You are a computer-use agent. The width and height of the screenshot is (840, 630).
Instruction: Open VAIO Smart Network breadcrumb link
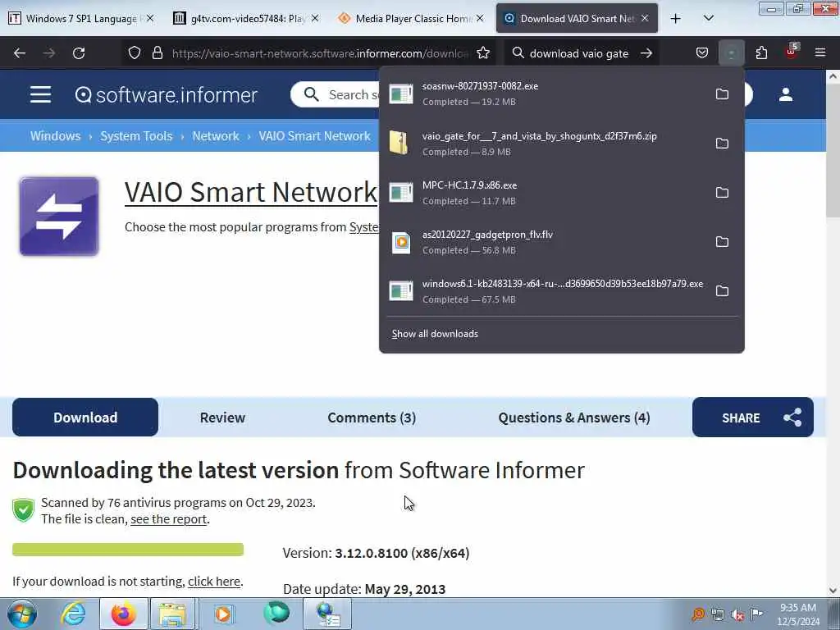314,136
